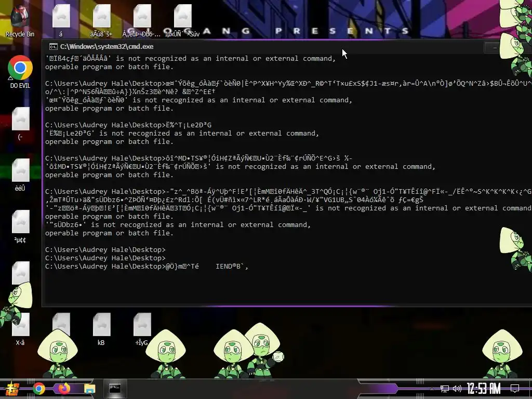Select the desktop file named ²µ¢¢
The height and width of the screenshot is (399, 532).
[20, 227]
